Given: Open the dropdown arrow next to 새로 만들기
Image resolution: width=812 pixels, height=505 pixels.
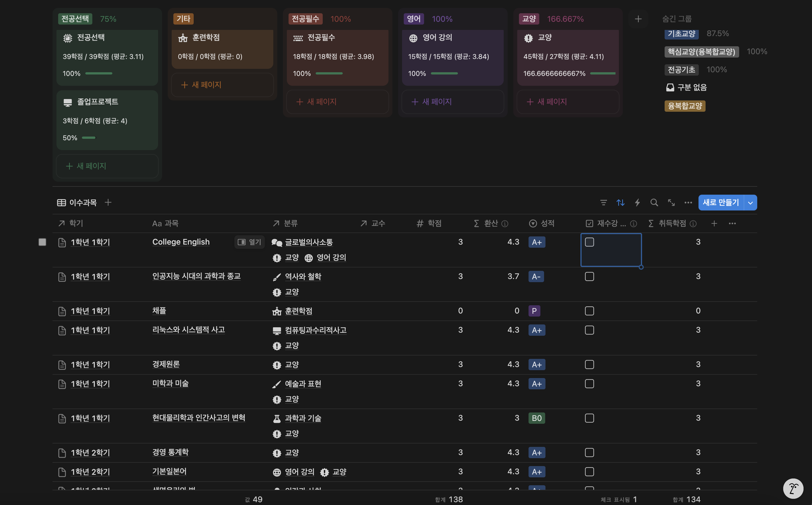Looking at the screenshot, I should tap(750, 203).
